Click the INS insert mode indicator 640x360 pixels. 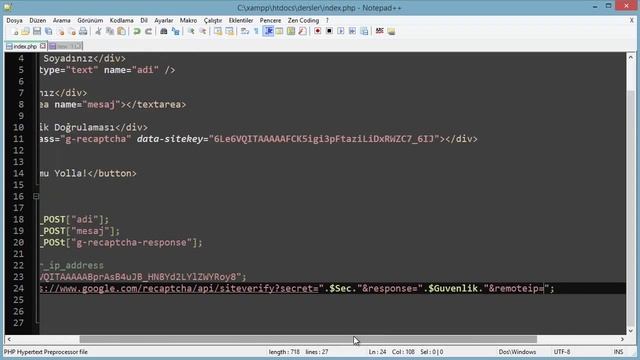pyautogui.click(x=618, y=352)
